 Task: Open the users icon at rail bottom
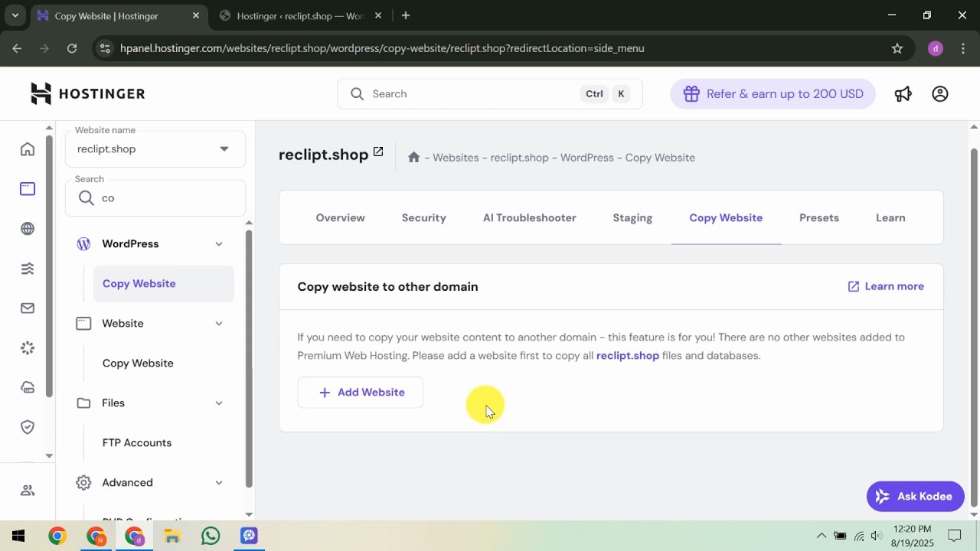click(28, 491)
